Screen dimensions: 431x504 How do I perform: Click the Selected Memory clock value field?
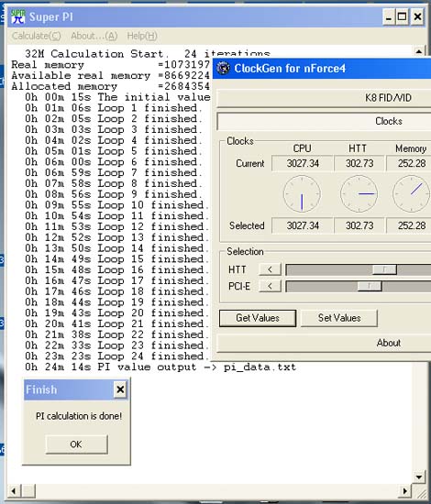[x=409, y=225]
